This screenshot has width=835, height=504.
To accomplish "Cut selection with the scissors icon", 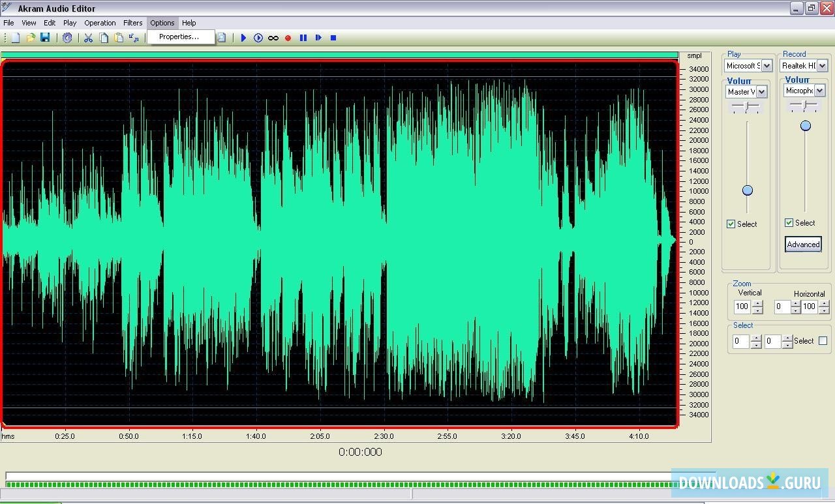I will click(89, 38).
